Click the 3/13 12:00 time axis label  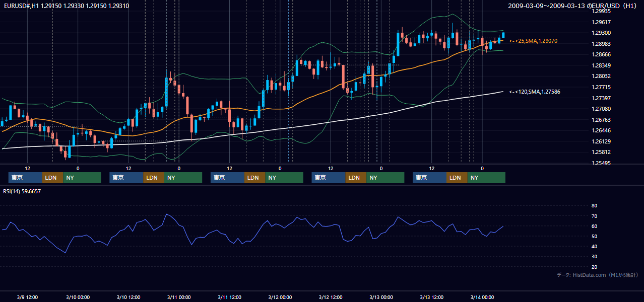click(431, 297)
